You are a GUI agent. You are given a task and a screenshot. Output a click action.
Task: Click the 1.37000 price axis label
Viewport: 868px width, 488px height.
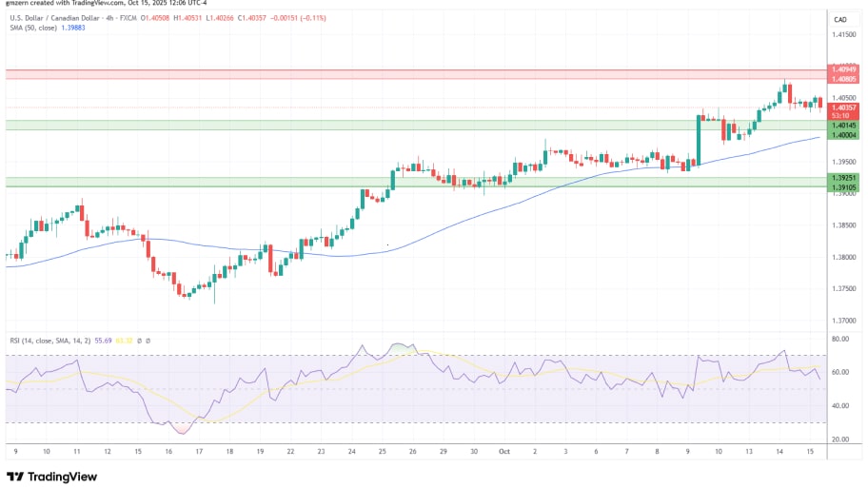[x=844, y=321]
